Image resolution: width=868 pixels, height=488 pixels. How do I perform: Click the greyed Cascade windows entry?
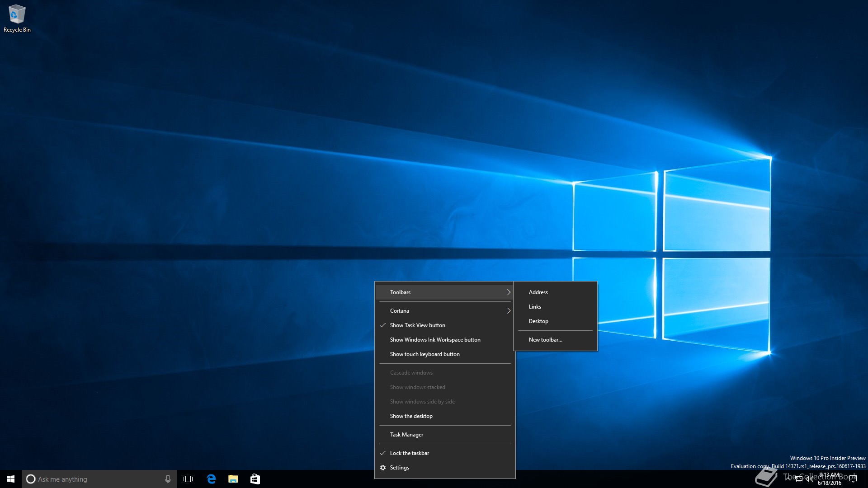(x=445, y=373)
